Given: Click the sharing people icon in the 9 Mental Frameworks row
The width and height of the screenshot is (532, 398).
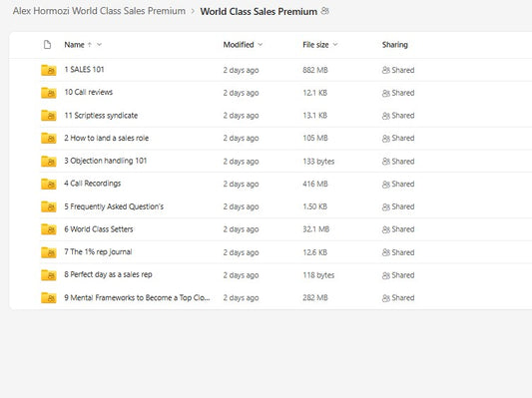Looking at the screenshot, I should pos(385,298).
